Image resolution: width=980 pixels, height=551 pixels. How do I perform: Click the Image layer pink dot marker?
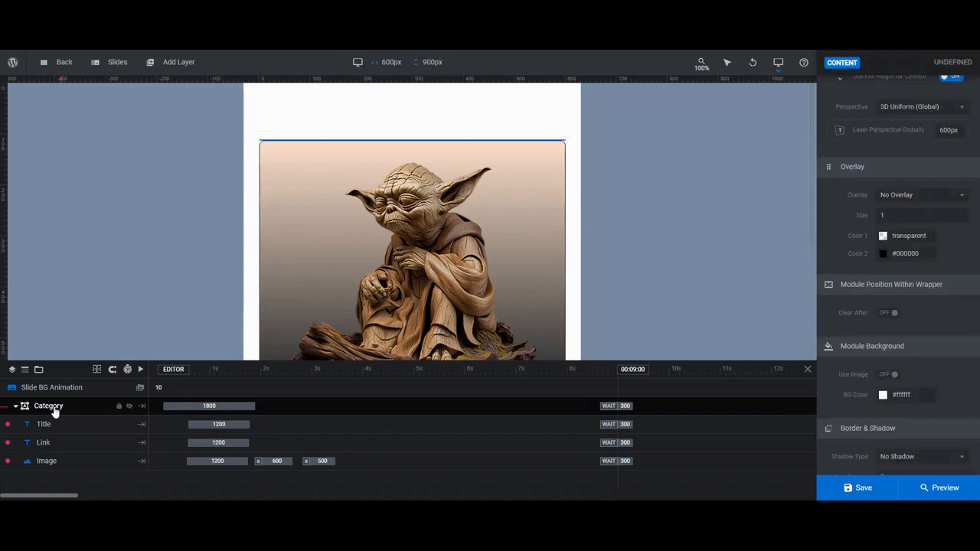pos(8,461)
